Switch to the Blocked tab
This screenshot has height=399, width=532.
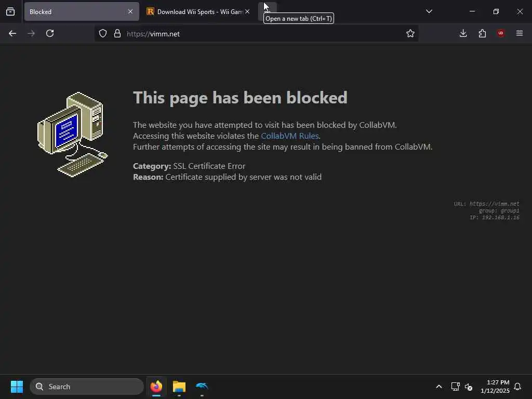[82, 12]
